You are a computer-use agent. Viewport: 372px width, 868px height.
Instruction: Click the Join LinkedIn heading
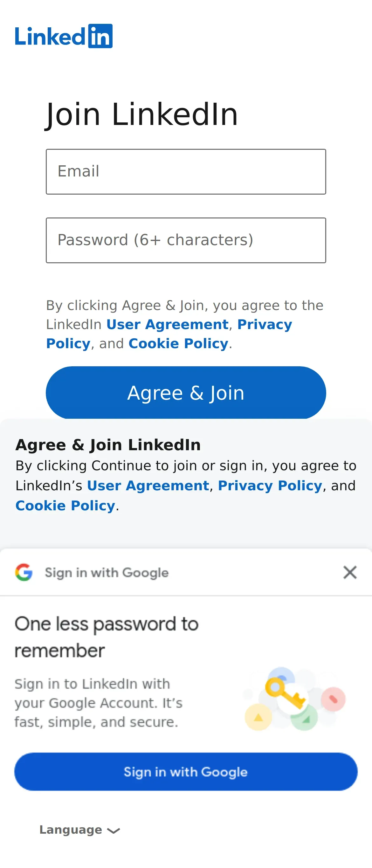click(x=141, y=115)
